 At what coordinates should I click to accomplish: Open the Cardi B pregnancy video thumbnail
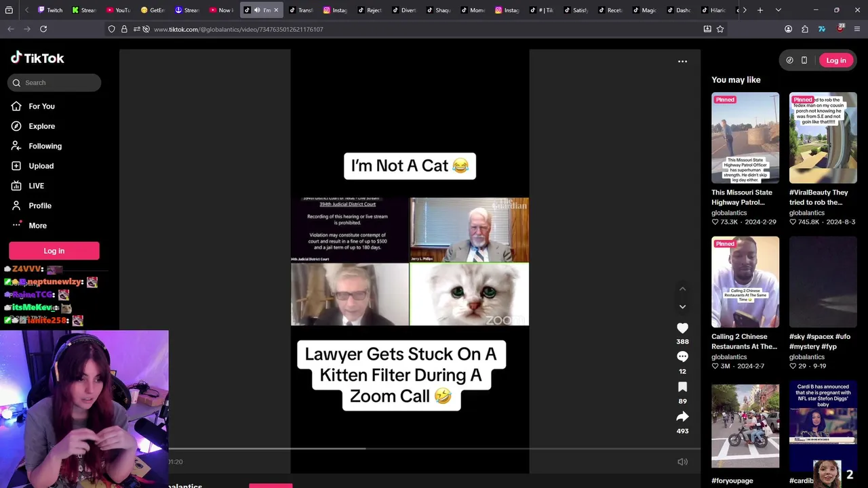pos(823,426)
